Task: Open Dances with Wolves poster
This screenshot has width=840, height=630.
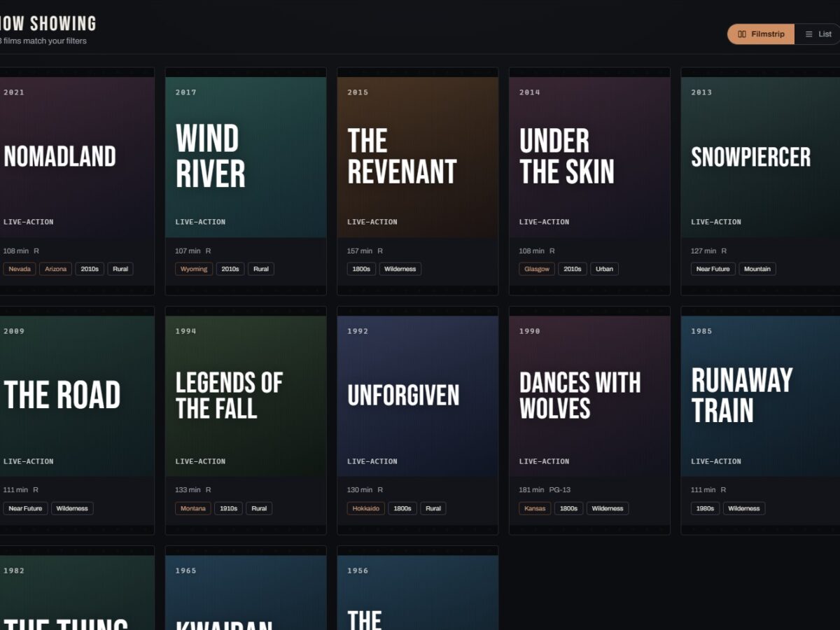Action: (x=589, y=396)
